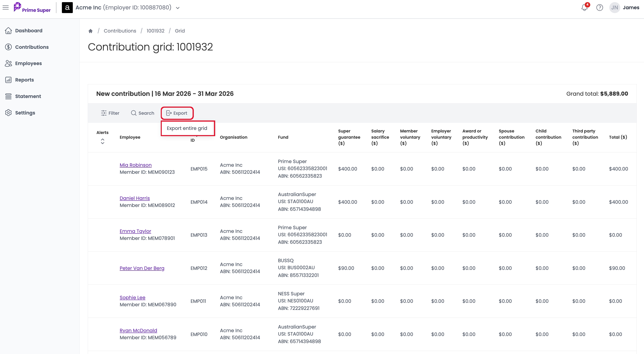Click the Settings gear icon

click(9, 113)
